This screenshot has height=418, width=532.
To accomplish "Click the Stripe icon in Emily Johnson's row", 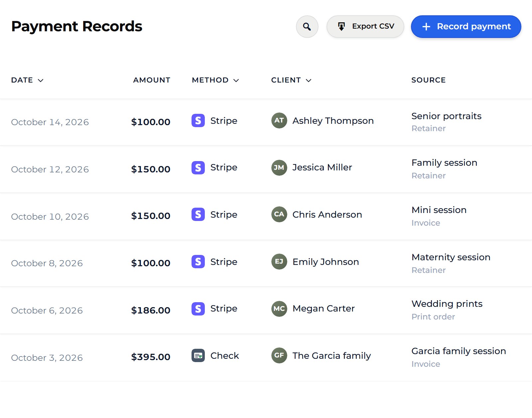I will 198,262.
